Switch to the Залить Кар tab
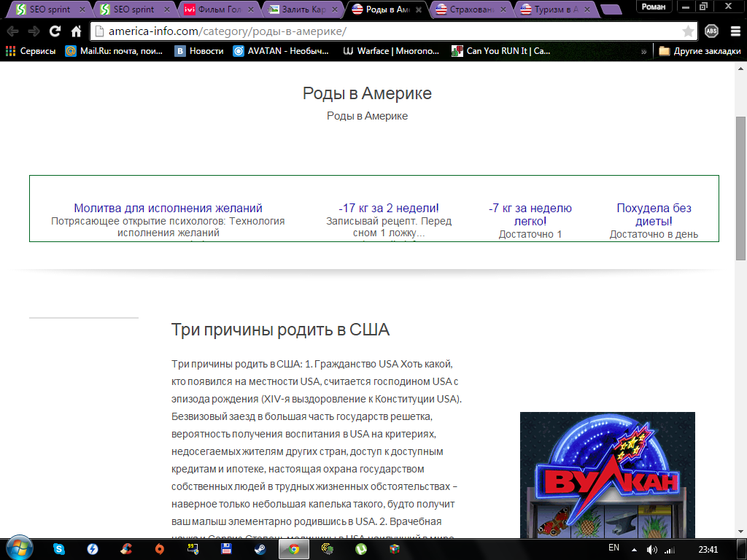The height and width of the screenshot is (560, 747). [x=302, y=9]
